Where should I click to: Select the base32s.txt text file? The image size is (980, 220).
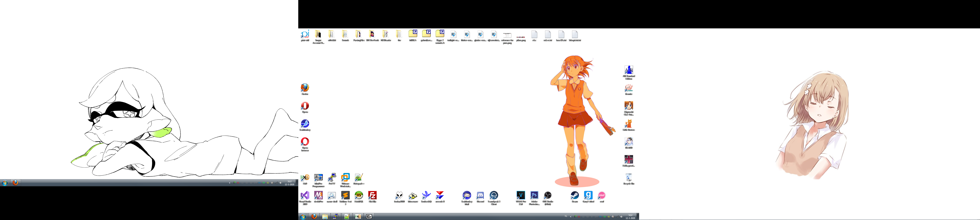[x=561, y=36]
